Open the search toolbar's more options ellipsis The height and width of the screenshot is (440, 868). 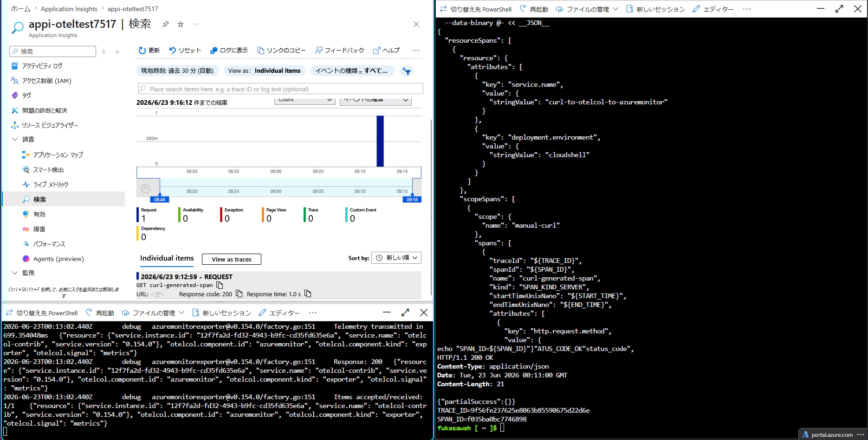coord(416,51)
